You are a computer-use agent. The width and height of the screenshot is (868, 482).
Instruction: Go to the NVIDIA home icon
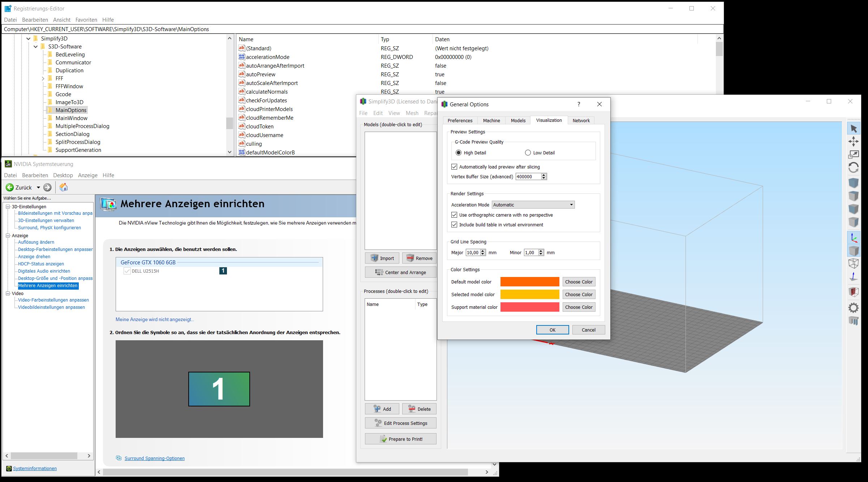coord(64,187)
